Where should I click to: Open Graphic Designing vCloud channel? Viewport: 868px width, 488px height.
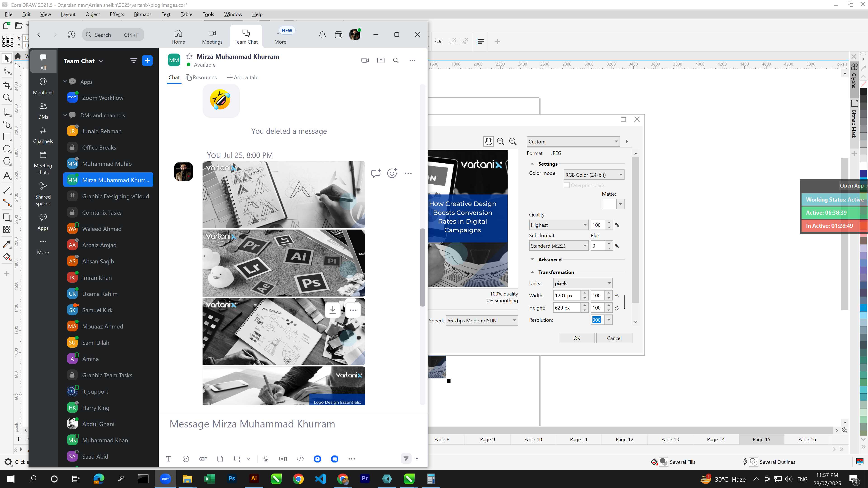click(108, 196)
